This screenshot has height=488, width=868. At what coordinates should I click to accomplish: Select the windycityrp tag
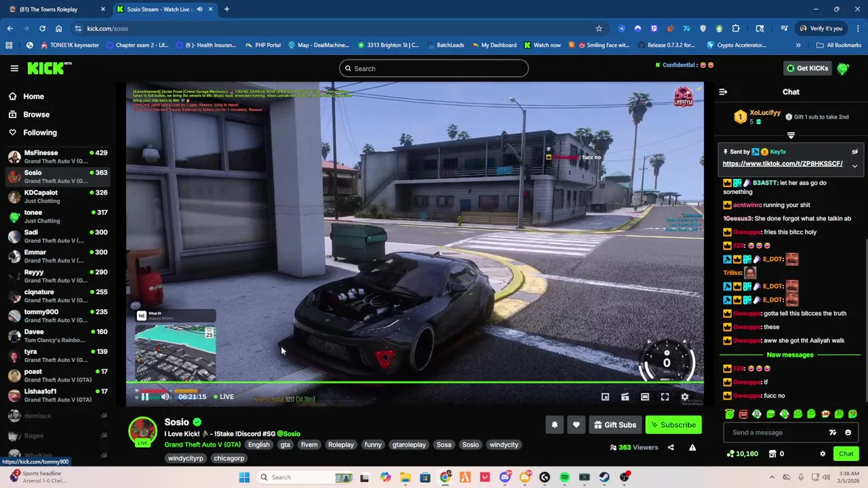pos(185,458)
